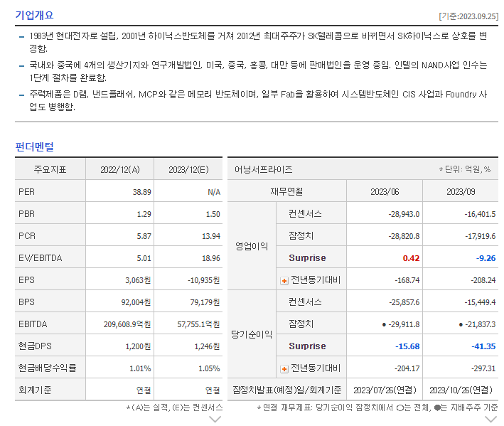This screenshot has width=504, height=426.
Task: Click 당기순이익 컨센서스 value -15,449.4
Action: pyautogui.click(x=480, y=302)
